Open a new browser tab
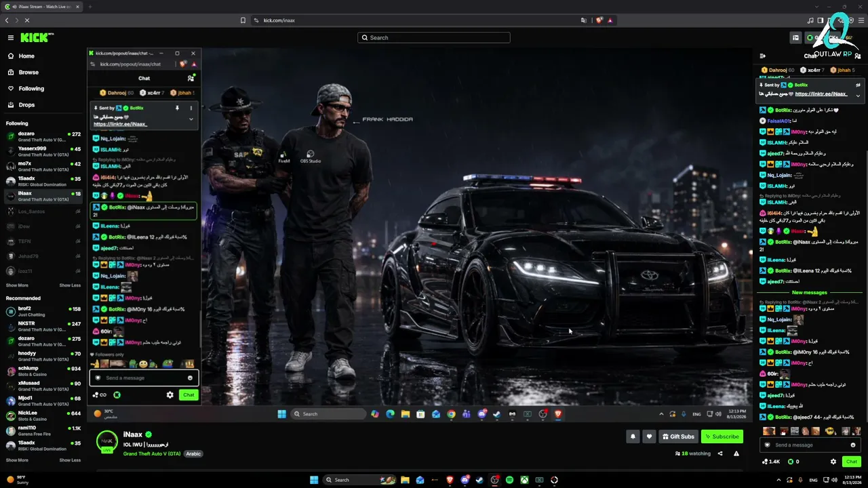This screenshot has width=868, height=488. pos(90,7)
